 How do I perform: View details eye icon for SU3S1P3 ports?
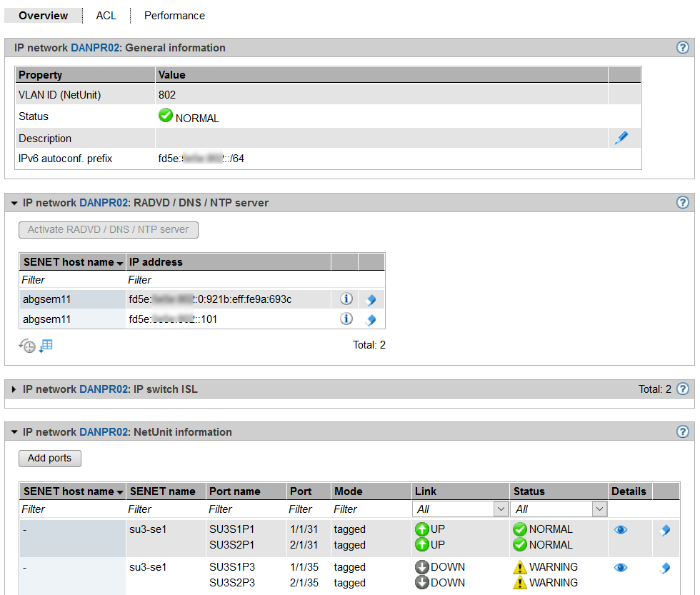621,568
